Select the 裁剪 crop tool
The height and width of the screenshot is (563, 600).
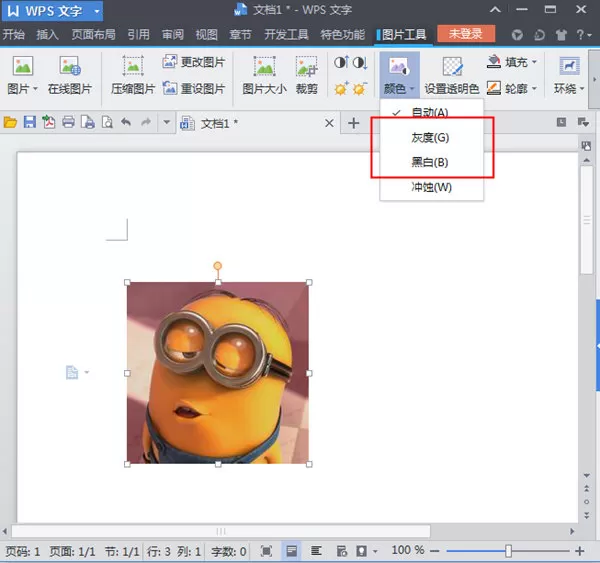coord(307,76)
